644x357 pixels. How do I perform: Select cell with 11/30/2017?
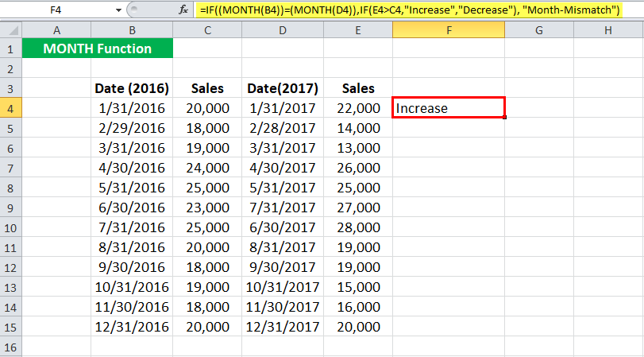point(283,307)
